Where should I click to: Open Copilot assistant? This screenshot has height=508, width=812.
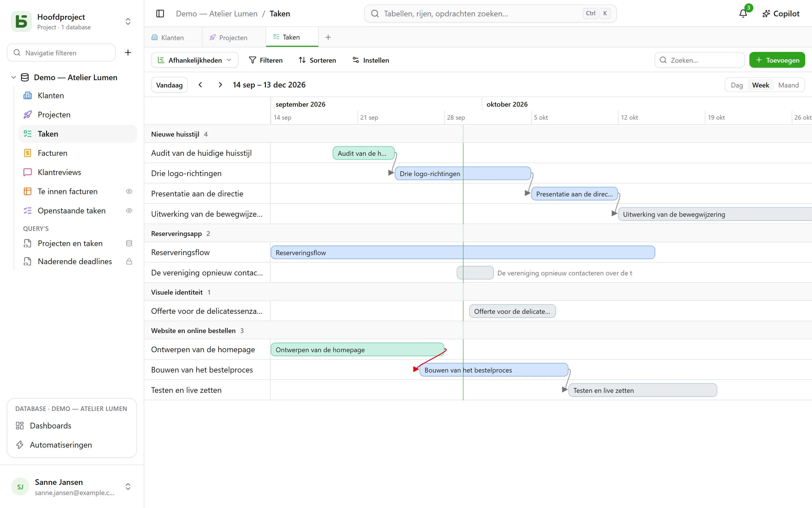(x=781, y=14)
